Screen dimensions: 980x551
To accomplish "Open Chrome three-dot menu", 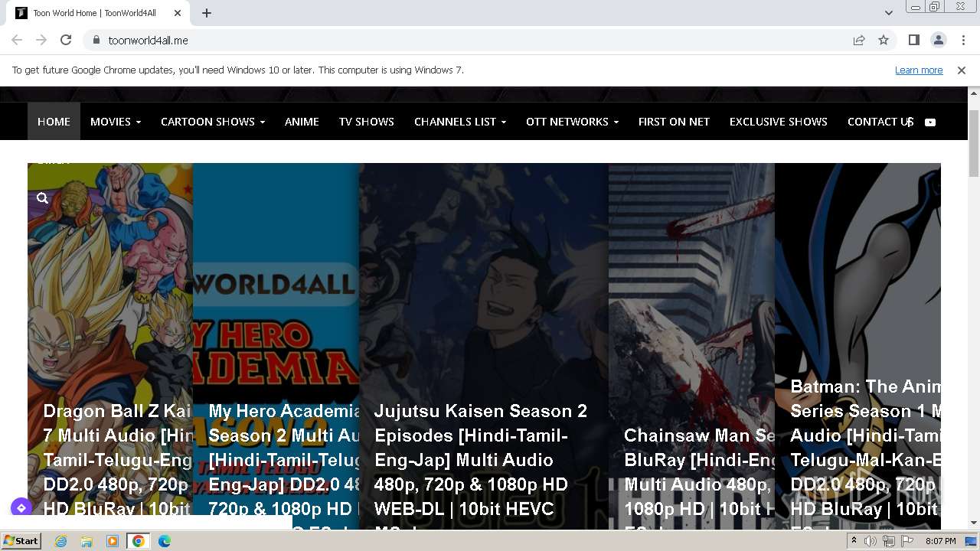I will click(963, 40).
